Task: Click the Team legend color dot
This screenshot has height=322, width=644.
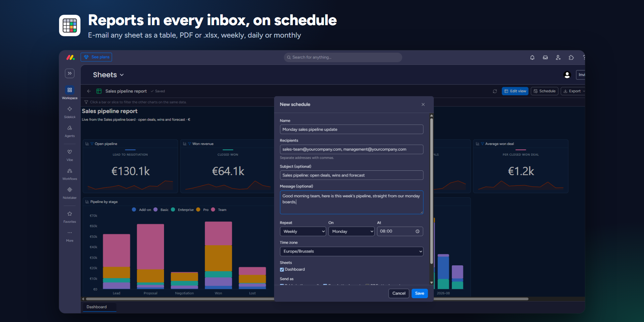Action: (x=213, y=210)
